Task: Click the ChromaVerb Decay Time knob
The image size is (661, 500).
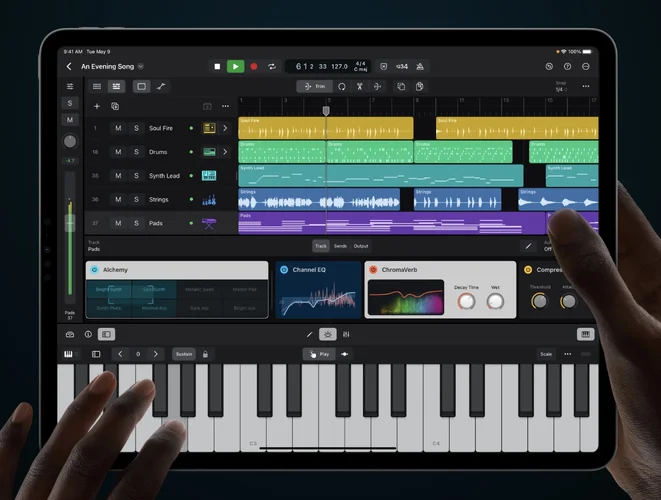Action: [x=466, y=301]
